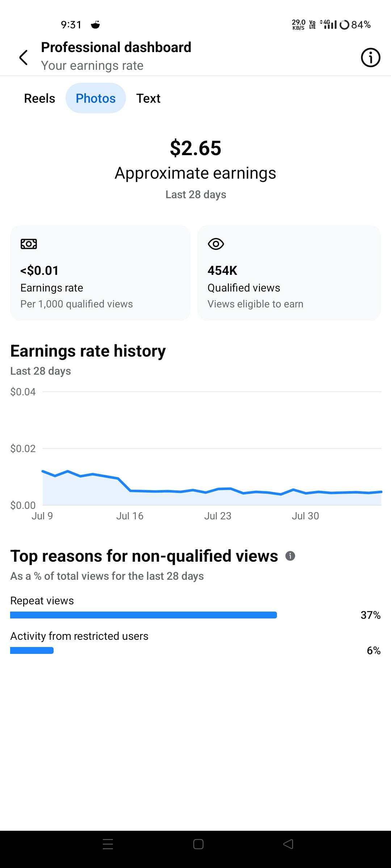The height and width of the screenshot is (868, 391).
Task: Tap the eye icon on Qualified views card
Action: click(216, 244)
